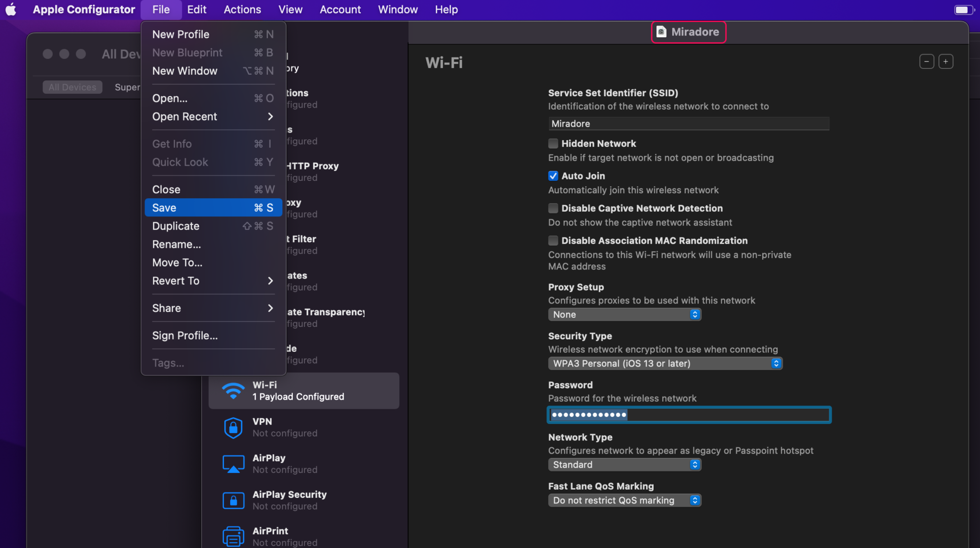The height and width of the screenshot is (548, 980).
Task: Open the Actions menu in menu bar
Action: click(x=242, y=10)
